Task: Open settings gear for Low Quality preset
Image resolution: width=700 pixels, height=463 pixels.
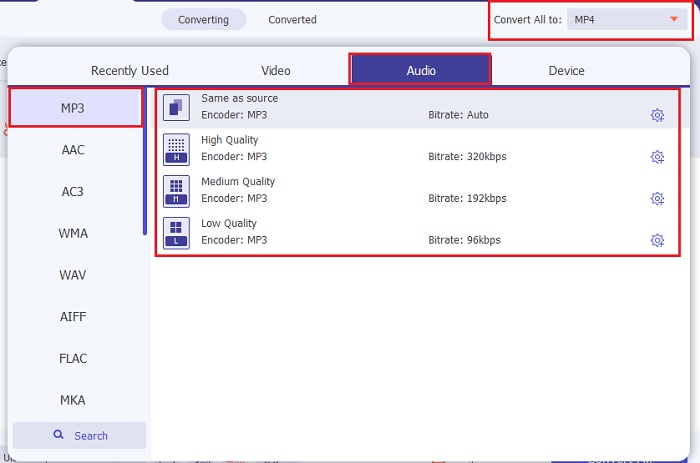Action: 657,240
